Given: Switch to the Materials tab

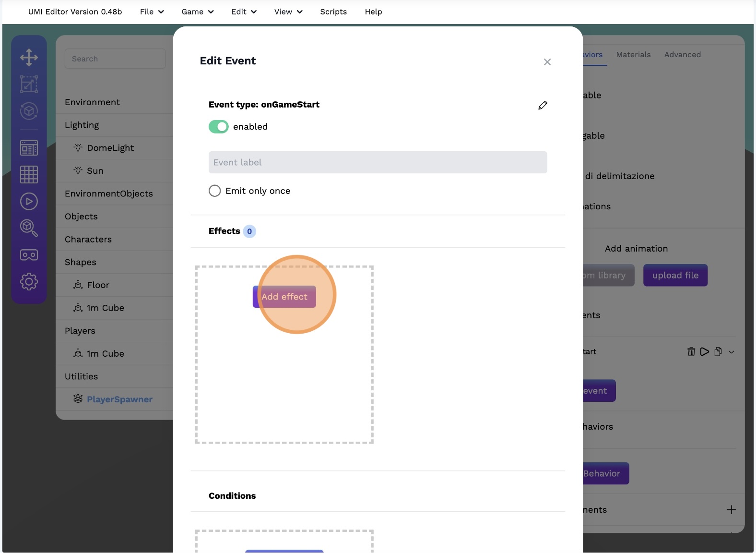Looking at the screenshot, I should (x=633, y=55).
